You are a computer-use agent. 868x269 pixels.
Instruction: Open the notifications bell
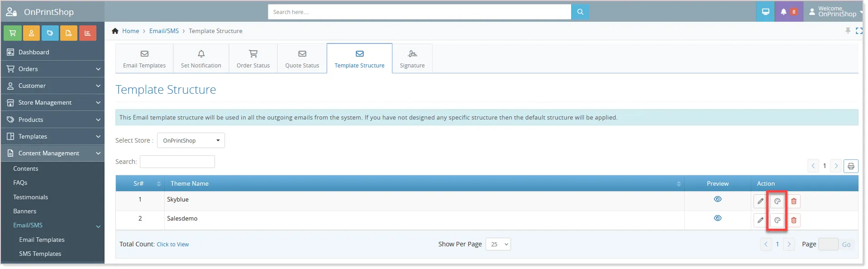coord(784,12)
